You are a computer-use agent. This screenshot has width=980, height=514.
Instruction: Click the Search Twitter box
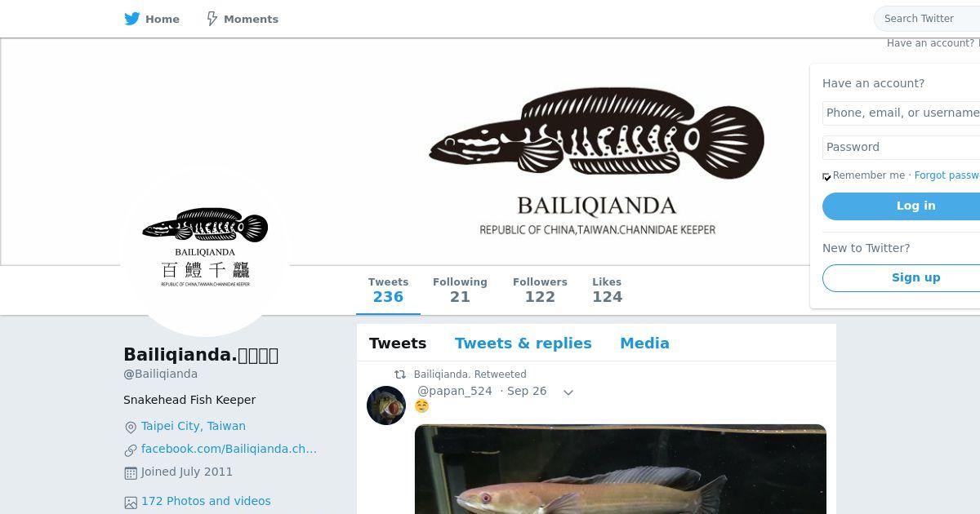coord(928,19)
